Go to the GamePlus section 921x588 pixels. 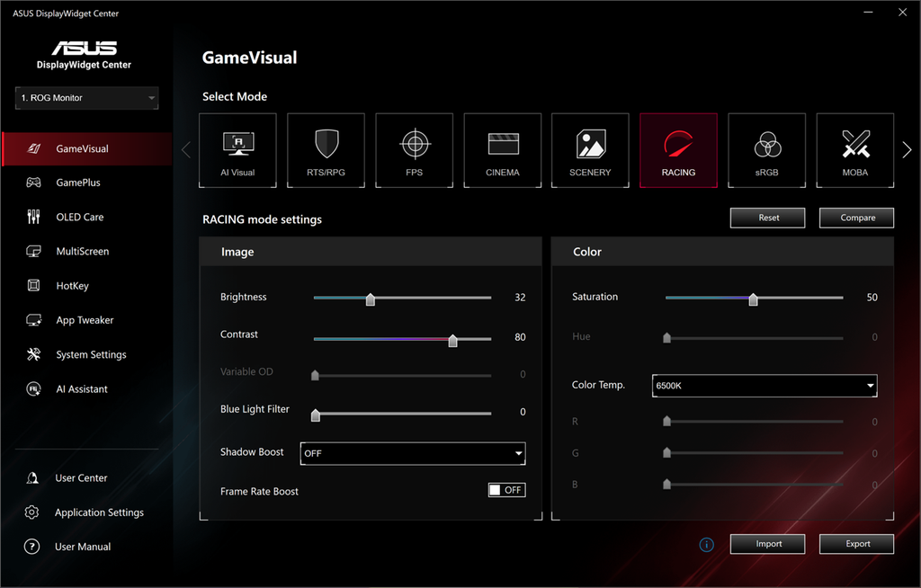(78, 183)
